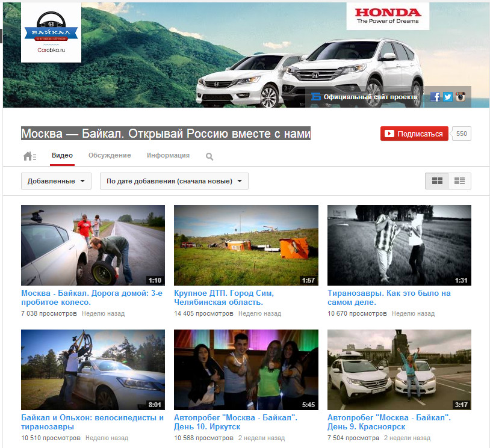
Task: Click the 14 405 просмотров text
Action: click(203, 313)
